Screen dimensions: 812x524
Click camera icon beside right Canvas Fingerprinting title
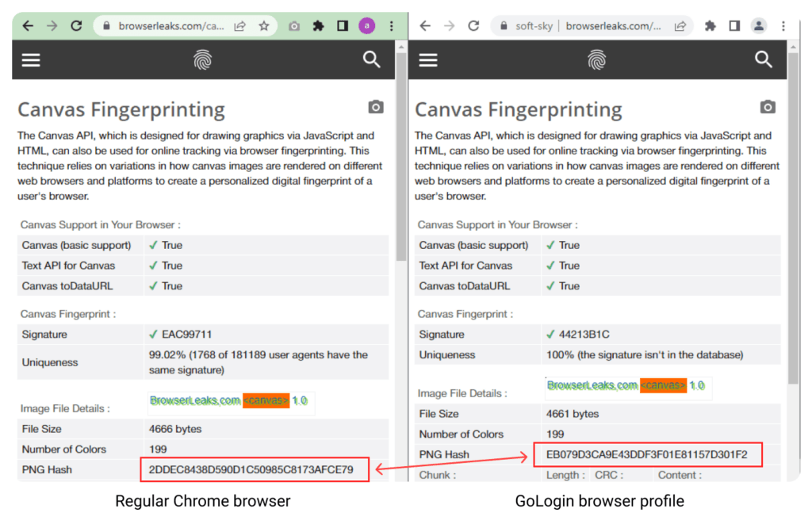(x=768, y=107)
